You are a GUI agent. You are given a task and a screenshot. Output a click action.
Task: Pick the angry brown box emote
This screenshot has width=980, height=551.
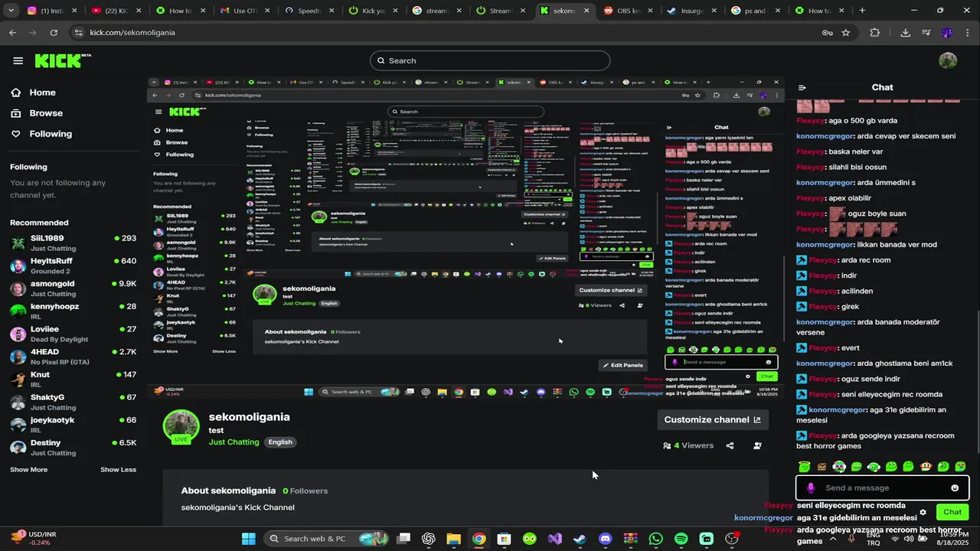coord(822,466)
